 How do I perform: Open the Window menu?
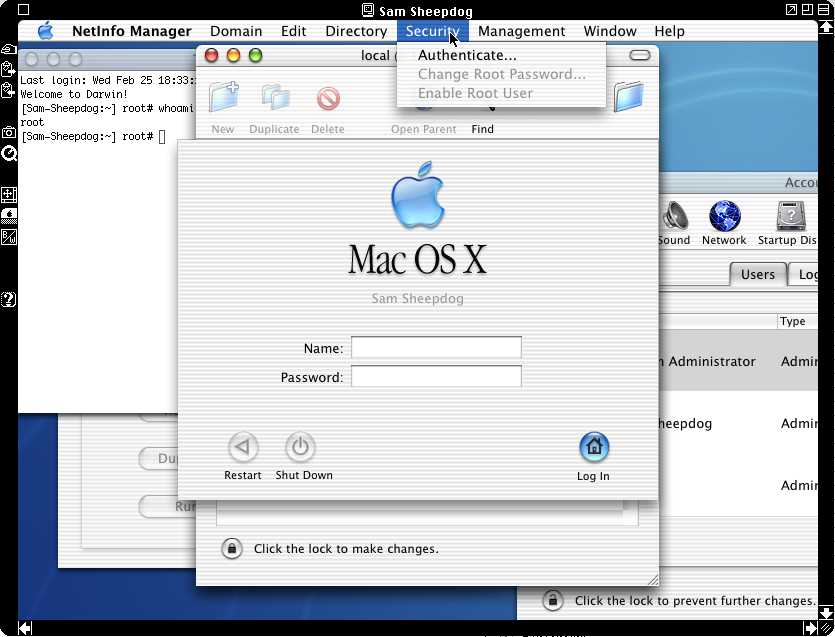click(610, 31)
